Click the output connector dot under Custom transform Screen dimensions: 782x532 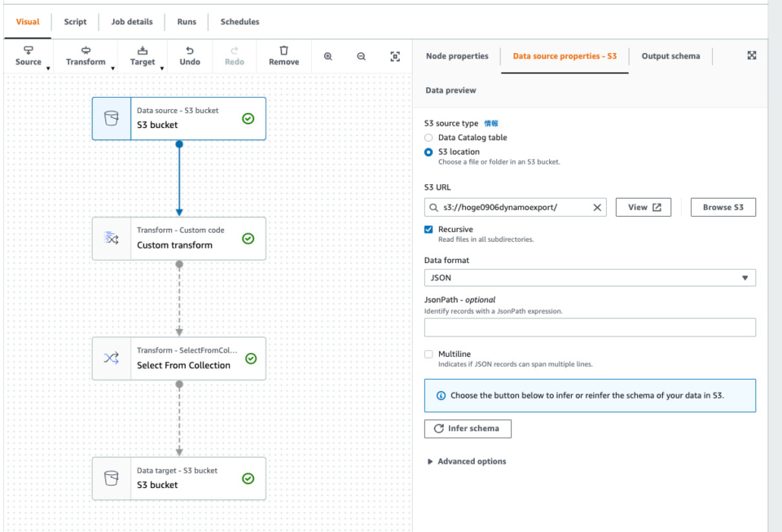coord(179,264)
